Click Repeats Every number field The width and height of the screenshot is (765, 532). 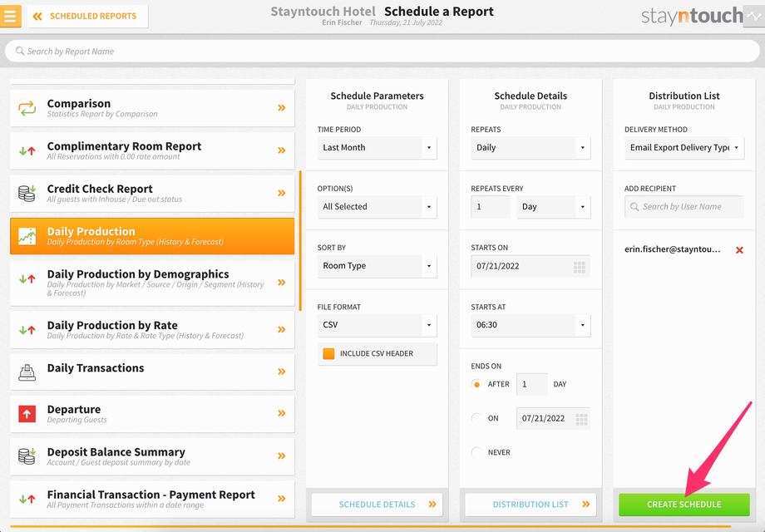tap(491, 207)
